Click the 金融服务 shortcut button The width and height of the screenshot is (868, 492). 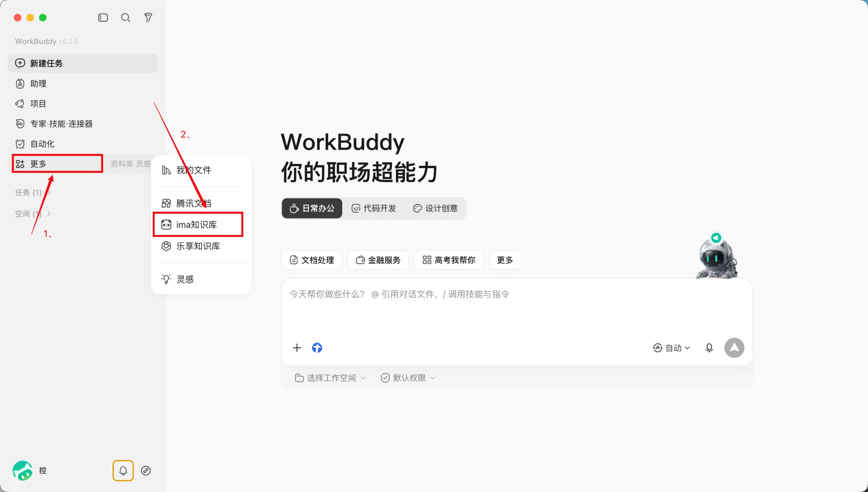pyautogui.click(x=378, y=260)
